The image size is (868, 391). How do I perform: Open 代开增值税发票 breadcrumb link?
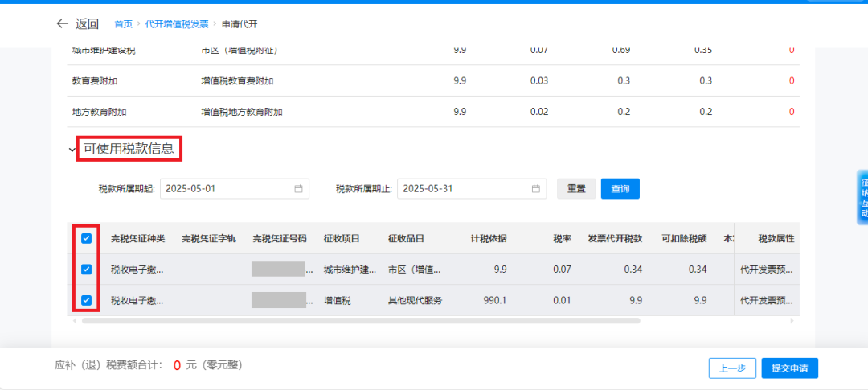(x=177, y=24)
